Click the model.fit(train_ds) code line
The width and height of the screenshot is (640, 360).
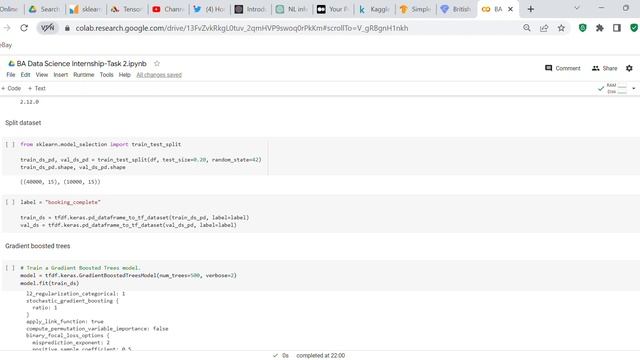(49, 283)
